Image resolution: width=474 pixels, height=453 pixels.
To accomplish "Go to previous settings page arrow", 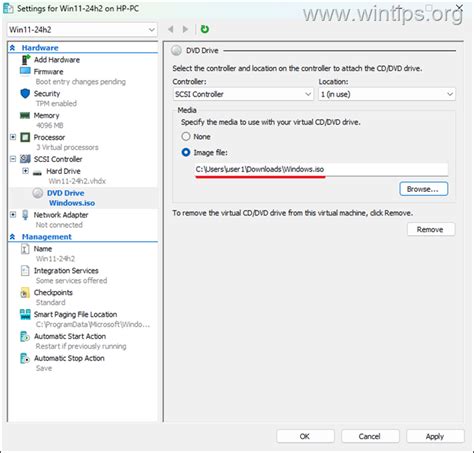I will click(171, 29).
